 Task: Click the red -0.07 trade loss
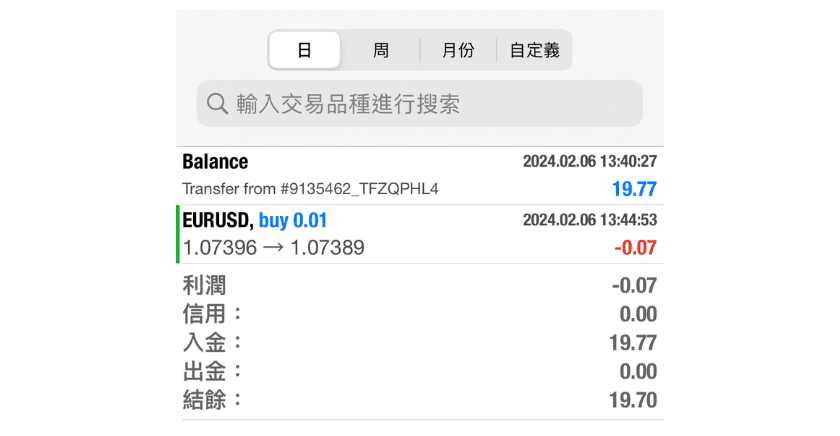tap(636, 248)
